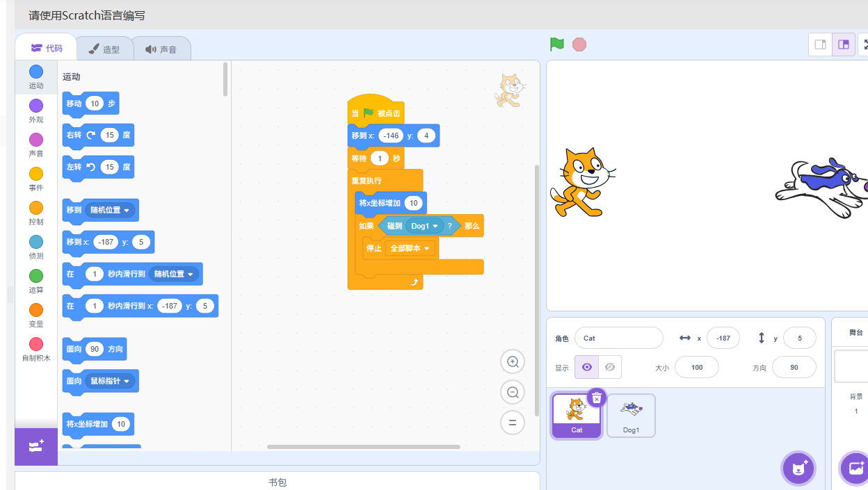This screenshot has width=868, height=490.
Task: Open 全部脚本 dropdown in 停止 block
Action: [410, 248]
